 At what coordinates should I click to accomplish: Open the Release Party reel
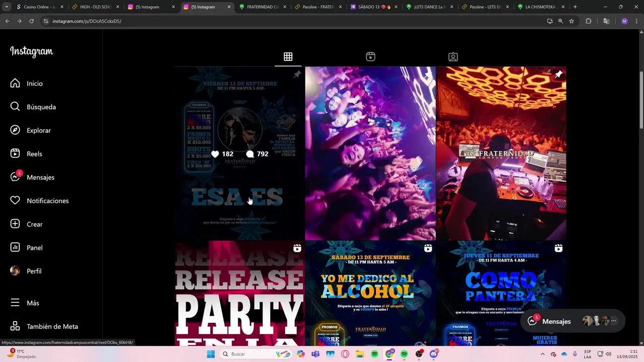(239, 293)
